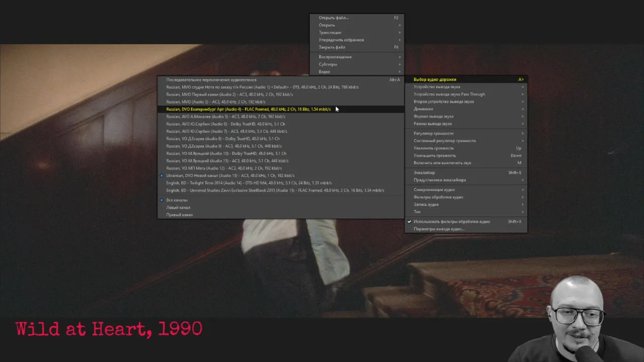Screen dimensions: 644x362
Task: Expand 'Системный регулятор громкости' submenu
Action: pyautogui.click(x=466, y=141)
